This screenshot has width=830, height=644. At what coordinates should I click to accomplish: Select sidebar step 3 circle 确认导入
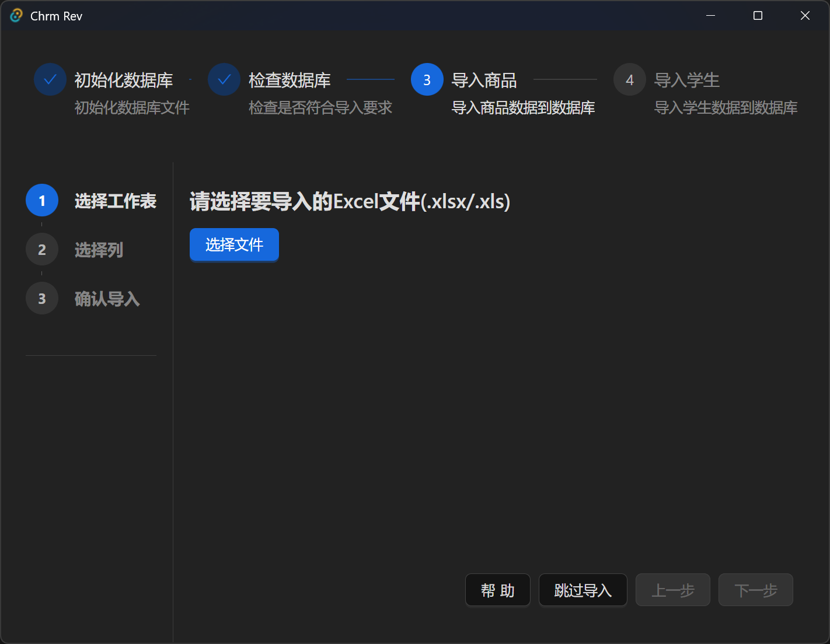(x=42, y=299)
